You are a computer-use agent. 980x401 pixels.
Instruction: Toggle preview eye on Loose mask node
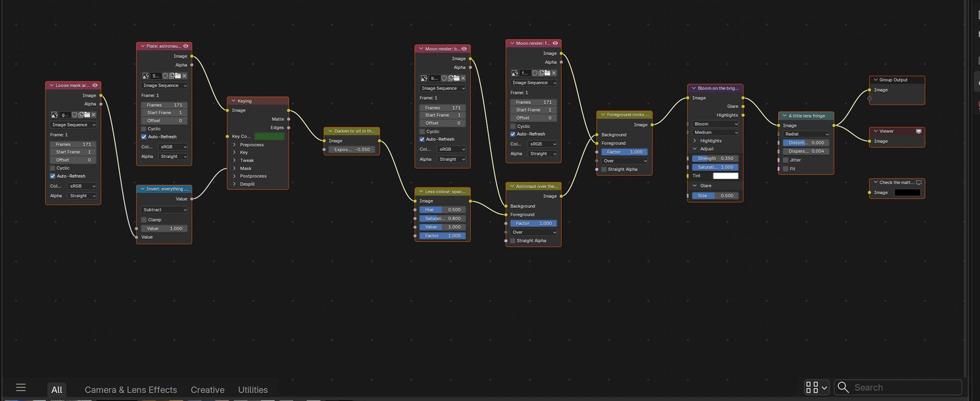[x=95, y=85]
